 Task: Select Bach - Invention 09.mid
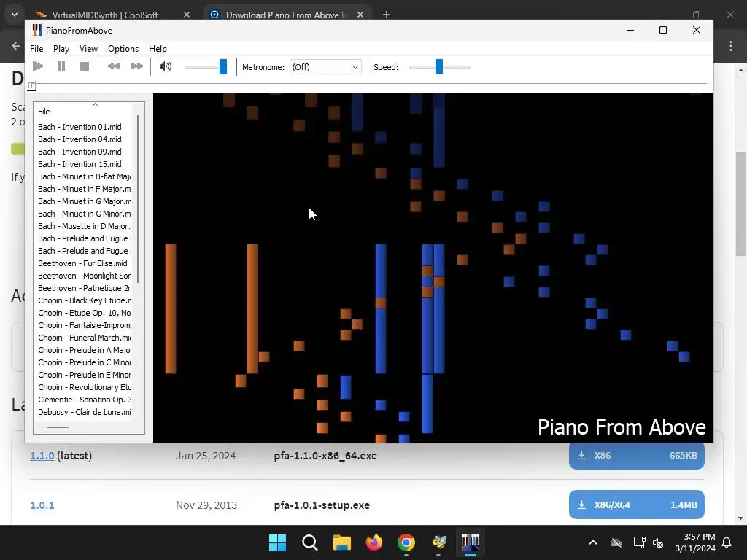pos(80,152)
